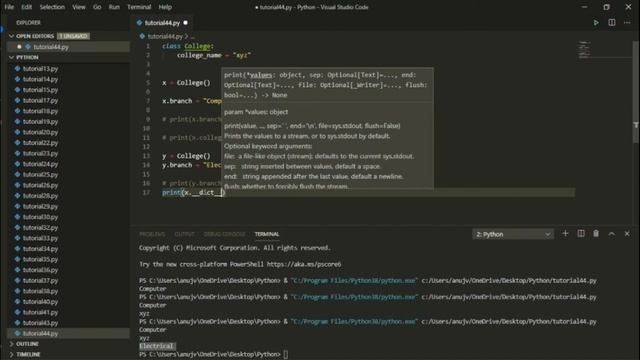The height and width of the screenshot is (360, 640).
Task: Open the Edit menu
Action: (x=27, y=7)
